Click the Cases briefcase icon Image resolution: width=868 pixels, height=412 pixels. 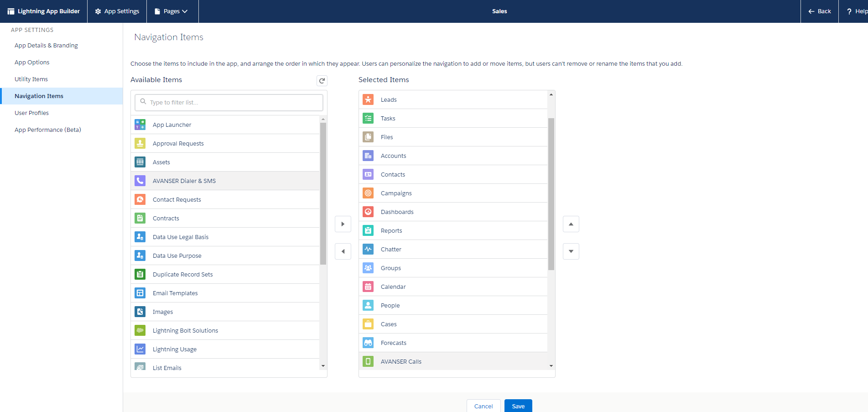click(x=368, y=324)
